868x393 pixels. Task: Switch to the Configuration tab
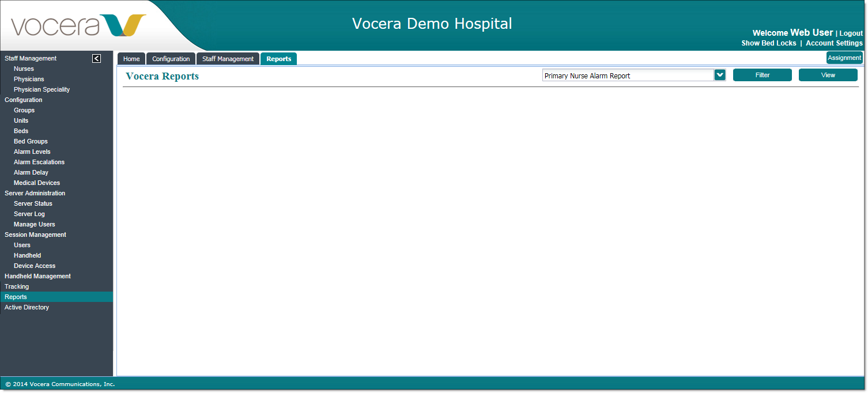(171, 59)
